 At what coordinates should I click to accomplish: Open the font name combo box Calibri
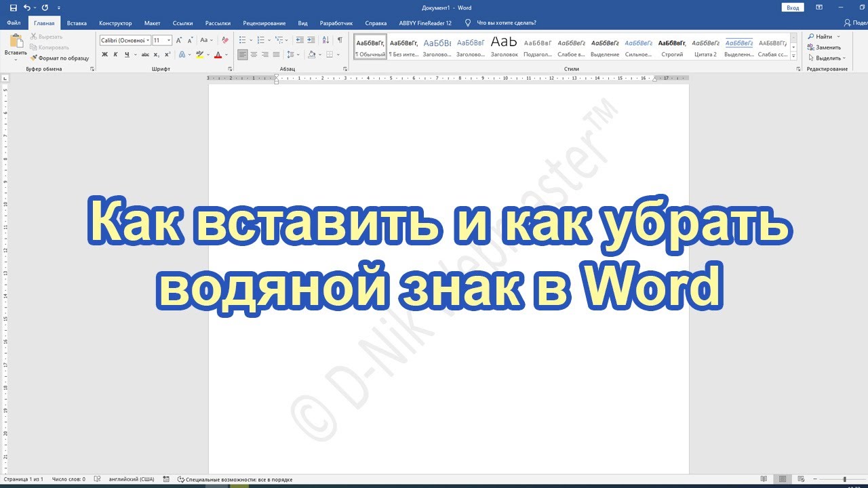click(x=125, y=40)
